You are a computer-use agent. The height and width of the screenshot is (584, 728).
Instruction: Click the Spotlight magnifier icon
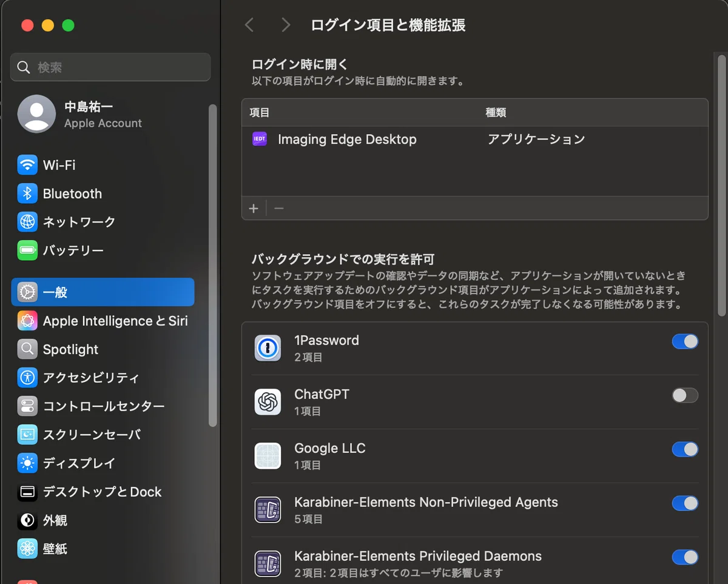27,349
